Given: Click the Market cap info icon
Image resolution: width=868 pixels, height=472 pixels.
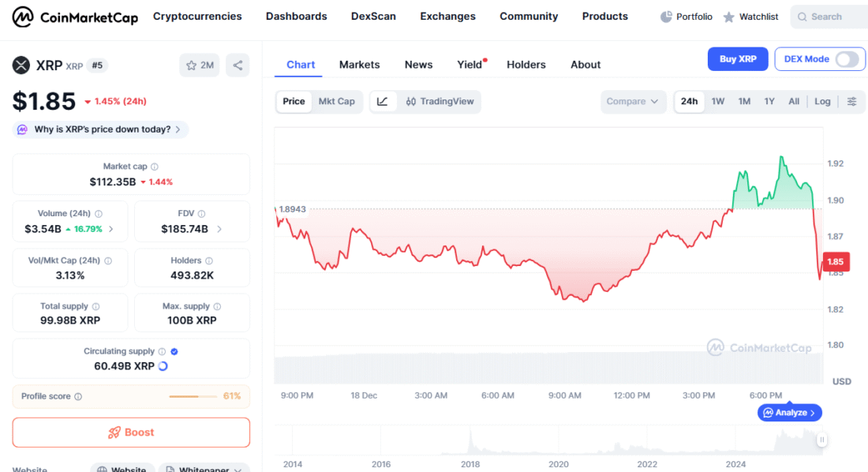Looking at the screenshot, I should [155, 167].
